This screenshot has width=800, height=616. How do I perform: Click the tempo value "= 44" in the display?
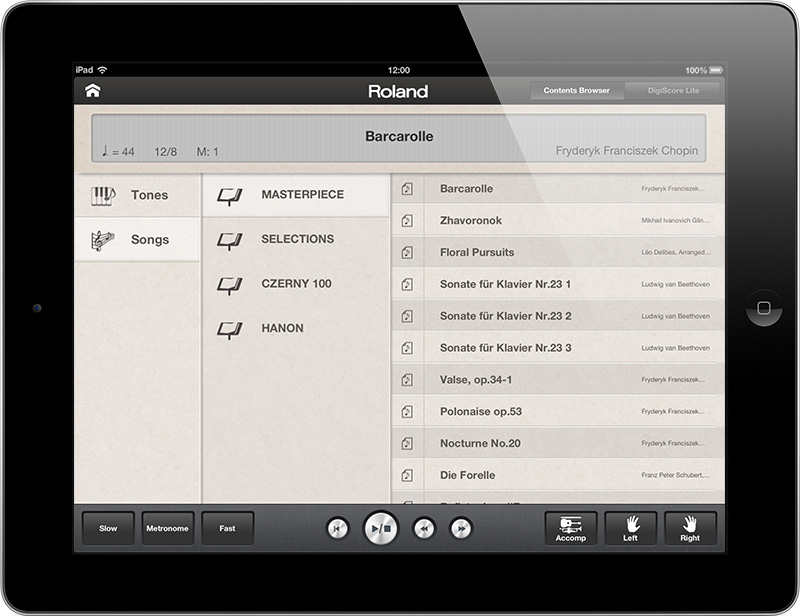click(123, 152)
